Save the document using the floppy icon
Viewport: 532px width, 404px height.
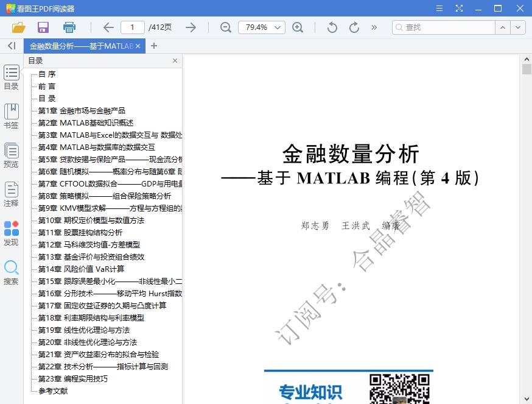coord(43,27)
